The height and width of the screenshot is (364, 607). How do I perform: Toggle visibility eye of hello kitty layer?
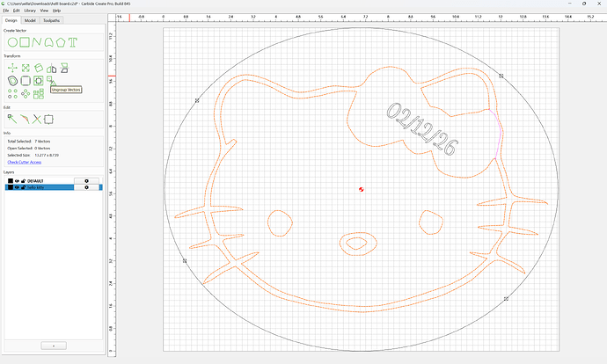(x=17, y=187)
